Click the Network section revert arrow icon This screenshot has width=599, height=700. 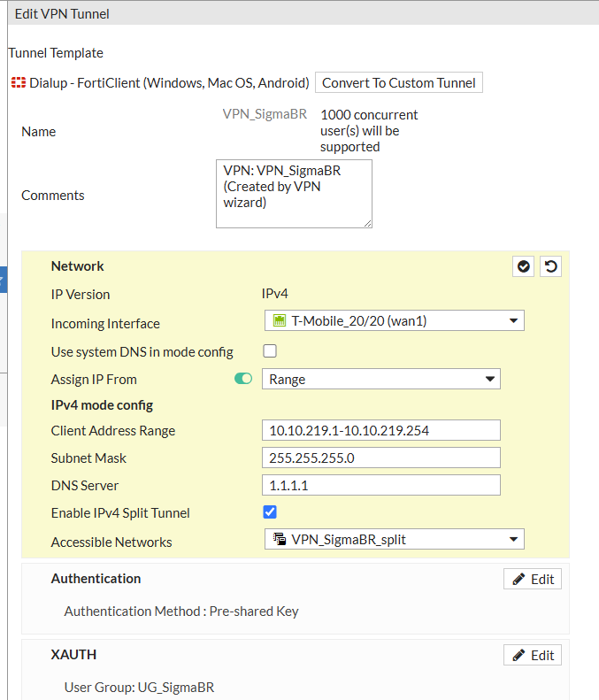pyautogui.click(x=550, y=266)
